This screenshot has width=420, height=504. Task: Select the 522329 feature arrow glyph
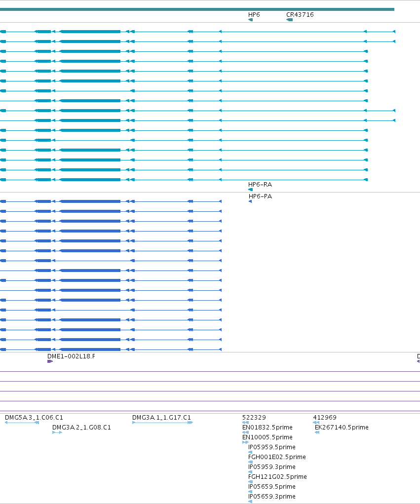245,423
